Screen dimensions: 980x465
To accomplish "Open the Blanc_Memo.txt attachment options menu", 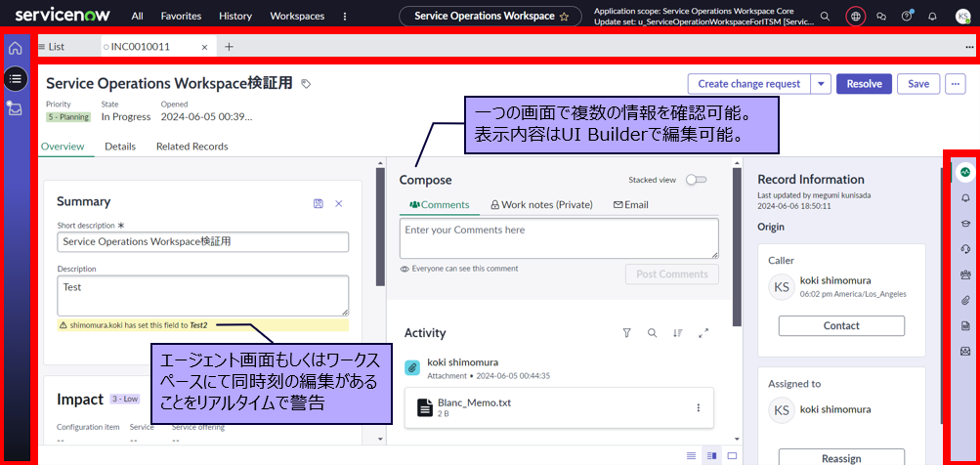I will click(x=699, y=407).
